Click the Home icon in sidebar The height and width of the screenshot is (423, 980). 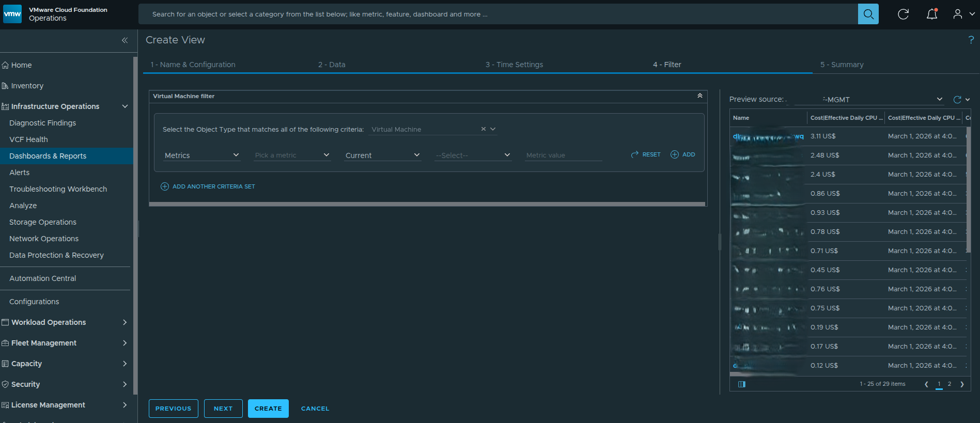pos(5,65)
